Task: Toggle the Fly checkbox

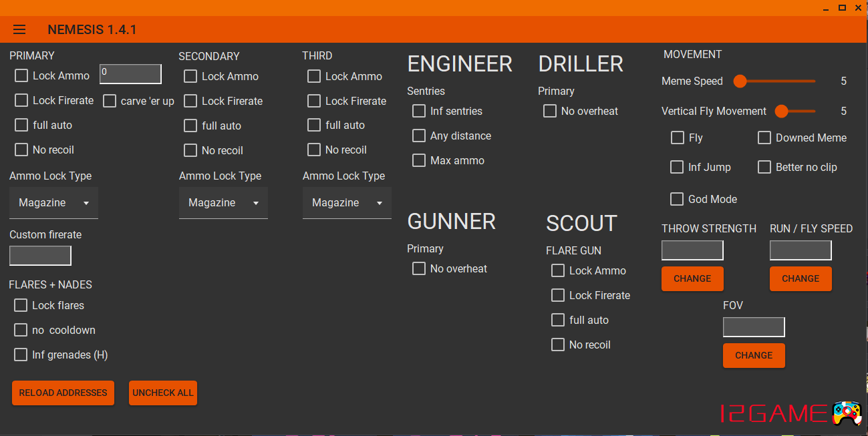Action: click(677, 138)
